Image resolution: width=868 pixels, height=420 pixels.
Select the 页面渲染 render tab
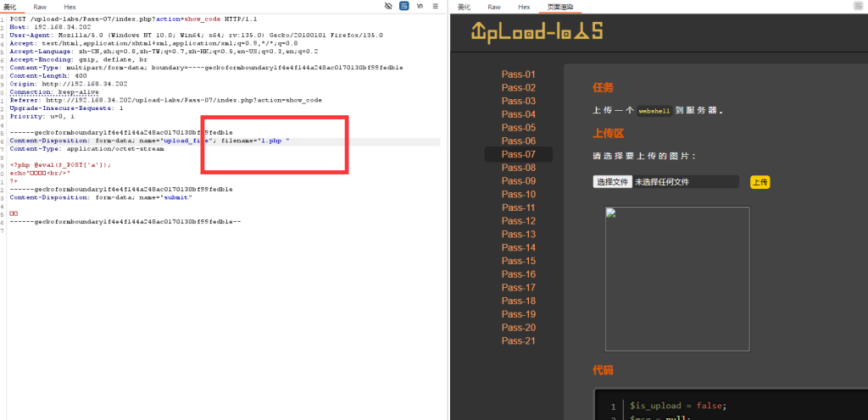point(560,7)
